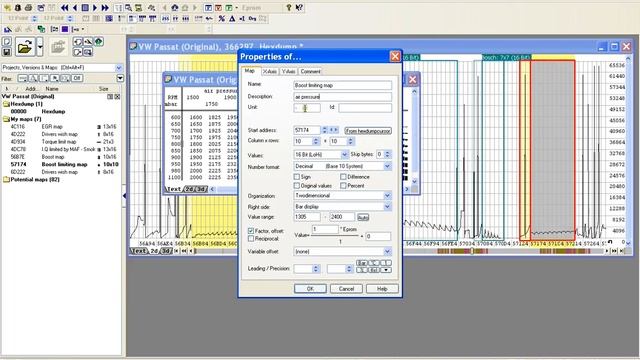640x360 pixels.
Task: Enable the Reciprocal checkbox
Action: click(251, 238)
